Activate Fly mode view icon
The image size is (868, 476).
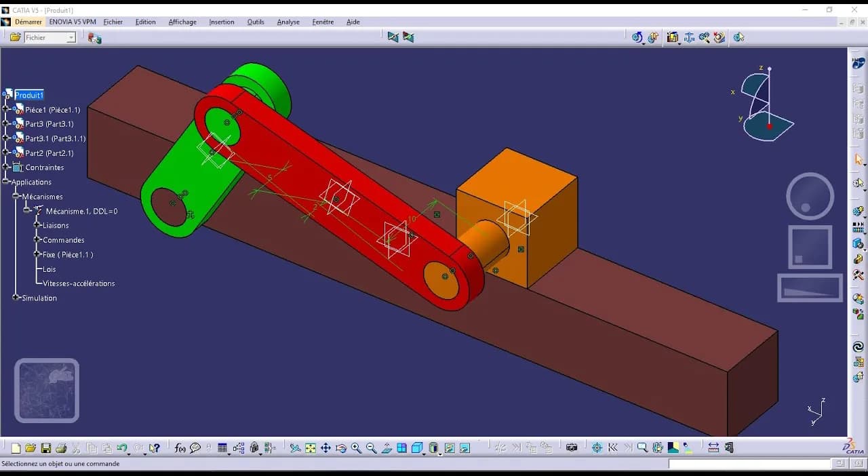point(295,448)
